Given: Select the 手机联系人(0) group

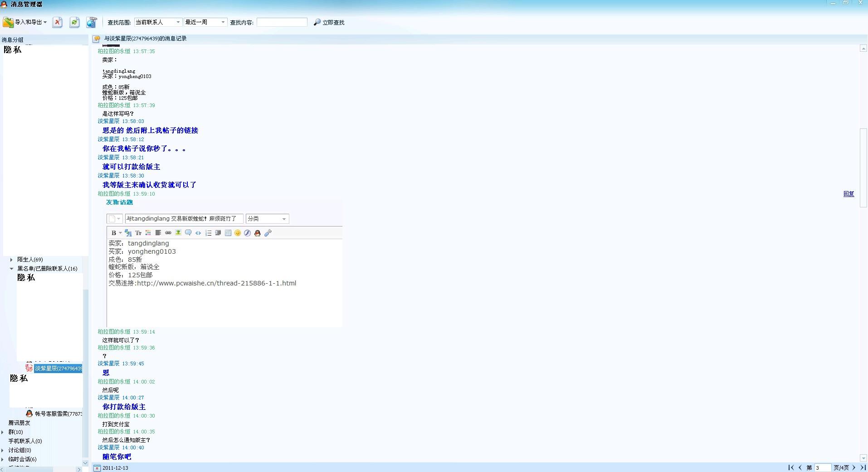Looking at the screenshot, I should [x=25, y=441].
